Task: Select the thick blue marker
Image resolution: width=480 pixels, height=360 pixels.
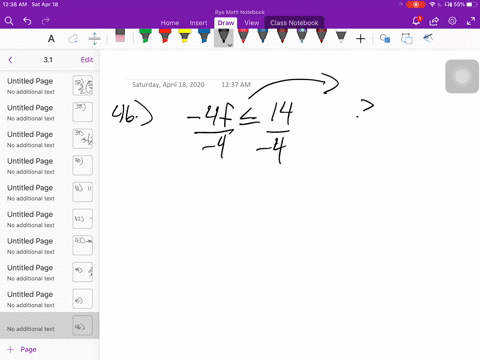Action: click(x=204, y=36)
